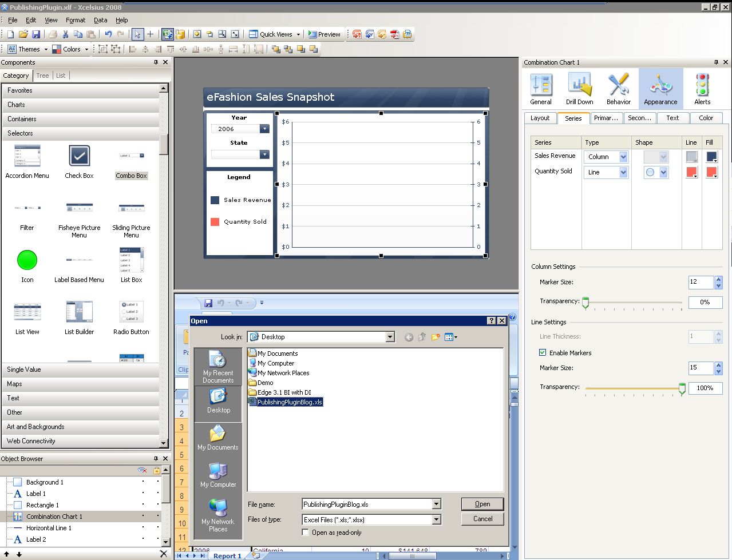Click Up One Level icon in Open dialog
Screen dimensions: 732x560
click(422, 337)
